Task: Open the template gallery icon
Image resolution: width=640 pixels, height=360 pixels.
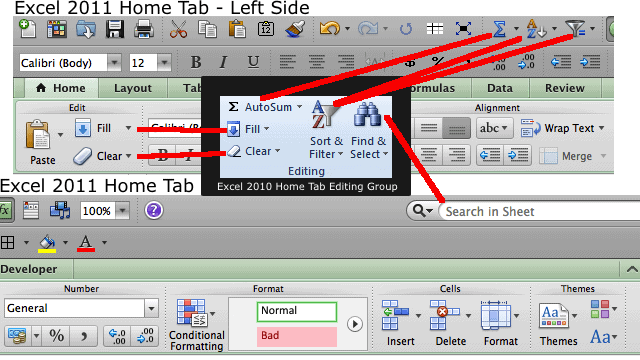Action: coord(57,29)
